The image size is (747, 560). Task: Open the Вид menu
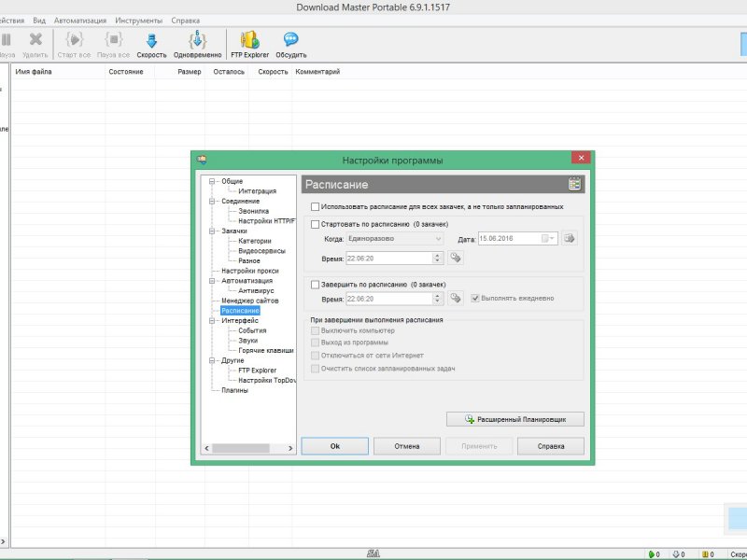click(x=39, y=21)
